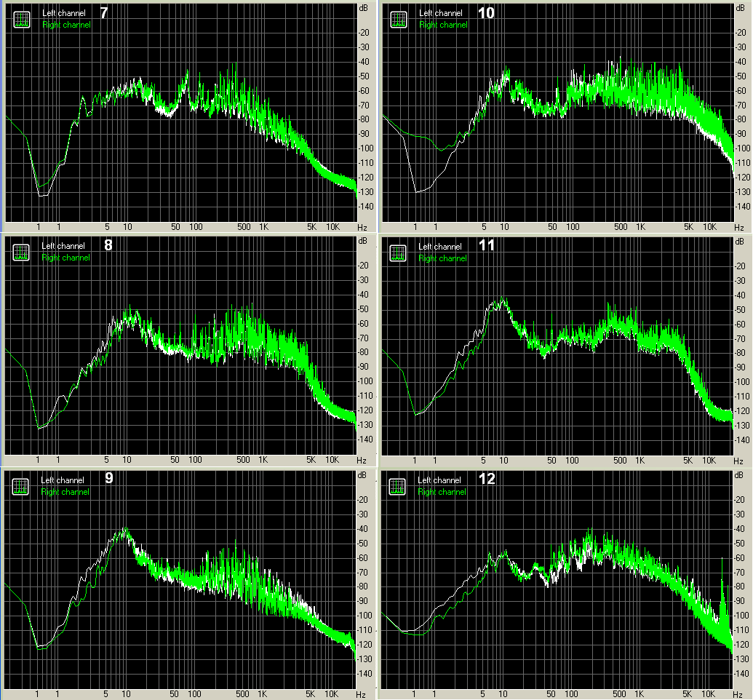Click the -100 value on graph 12's dB axis
753x700 pixels.
[x=741, y=615]
